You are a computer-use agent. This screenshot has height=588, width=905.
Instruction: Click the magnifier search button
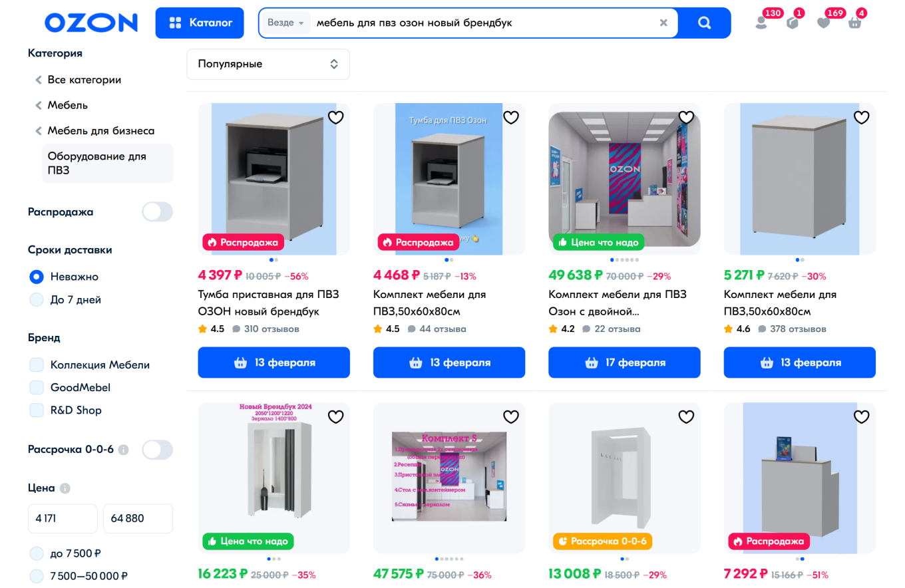click(x=705, y=23)
